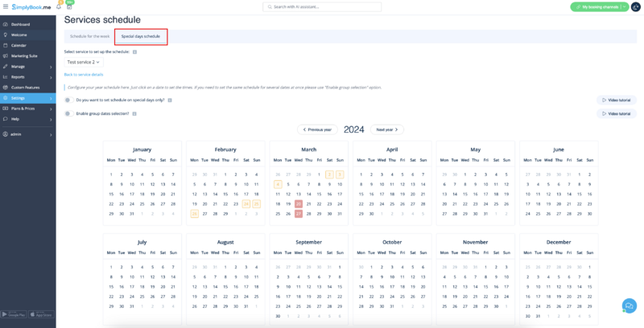Enable group dates selection toggle

(x=69, y=113)
